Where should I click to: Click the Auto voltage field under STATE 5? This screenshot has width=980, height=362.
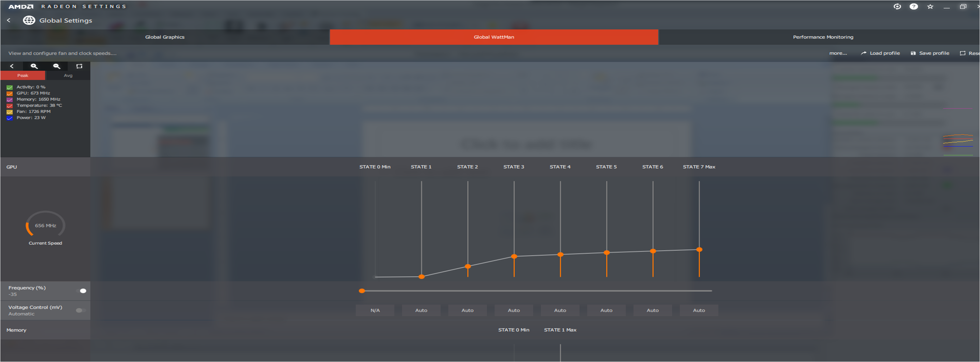pos(606,310)
